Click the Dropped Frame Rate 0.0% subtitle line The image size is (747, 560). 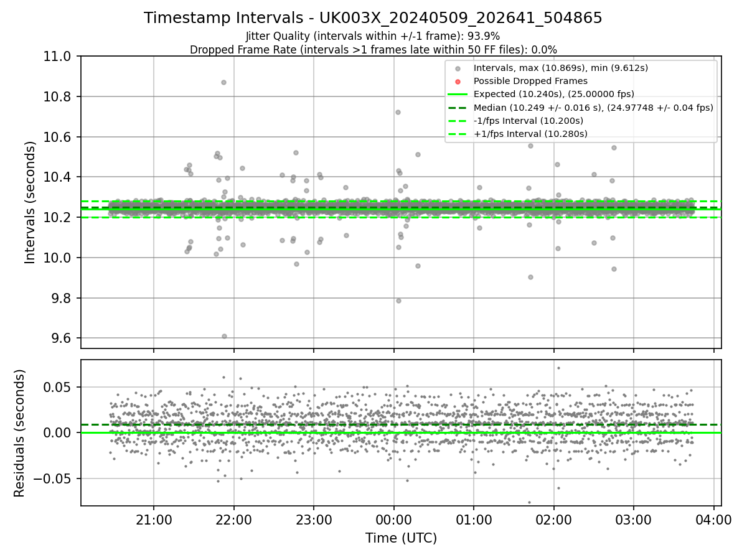click(x=373, y=49)
